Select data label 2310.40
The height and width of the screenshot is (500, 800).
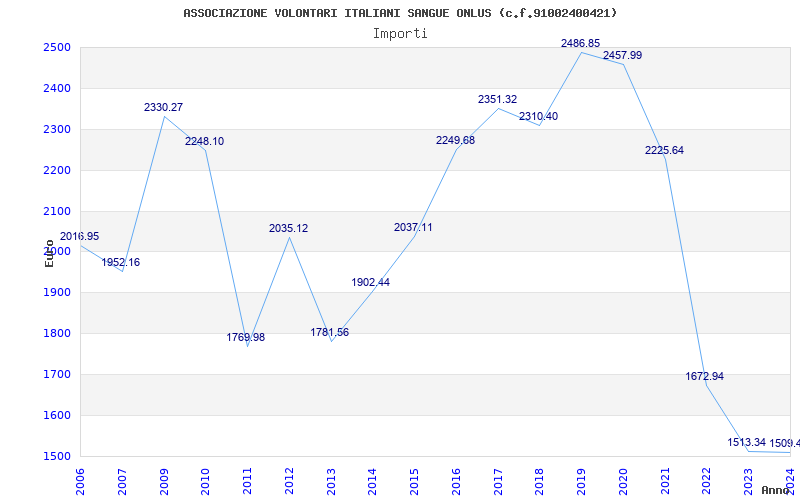pos(538,116)
